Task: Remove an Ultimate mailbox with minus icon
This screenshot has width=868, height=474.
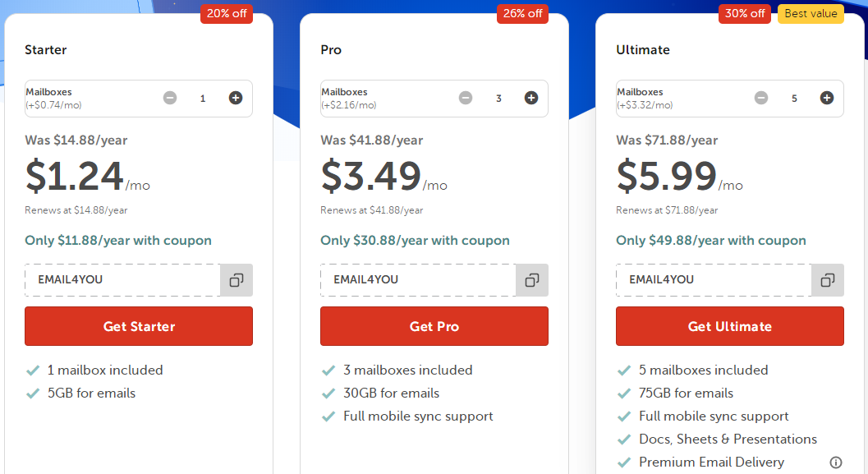Action: (x=761, y=98)
